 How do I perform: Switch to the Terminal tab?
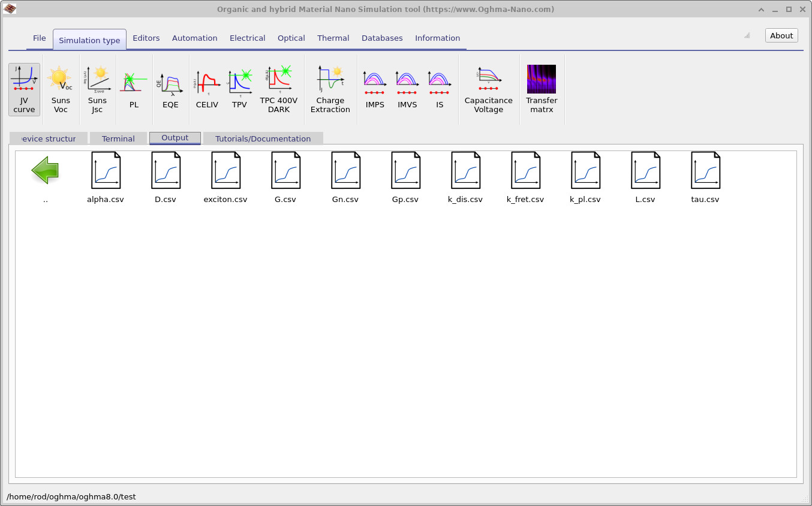pyautogui.click(x=118, y=138)
